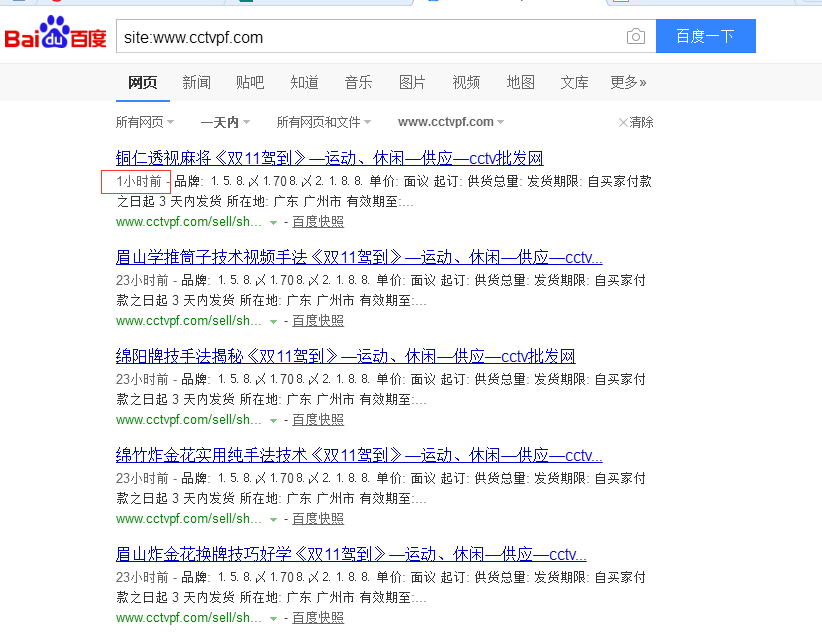The height and width of the screenshot is (639, 822).
Task: Clear search filters with 清除
Action: (636, 122)
